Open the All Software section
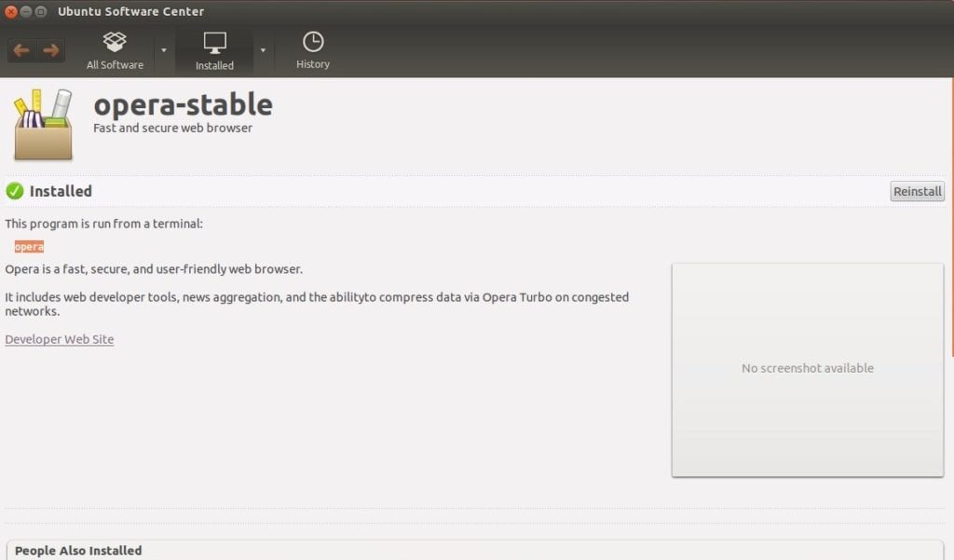This screenshot has height=560, width=954. (x=115, y=51)
